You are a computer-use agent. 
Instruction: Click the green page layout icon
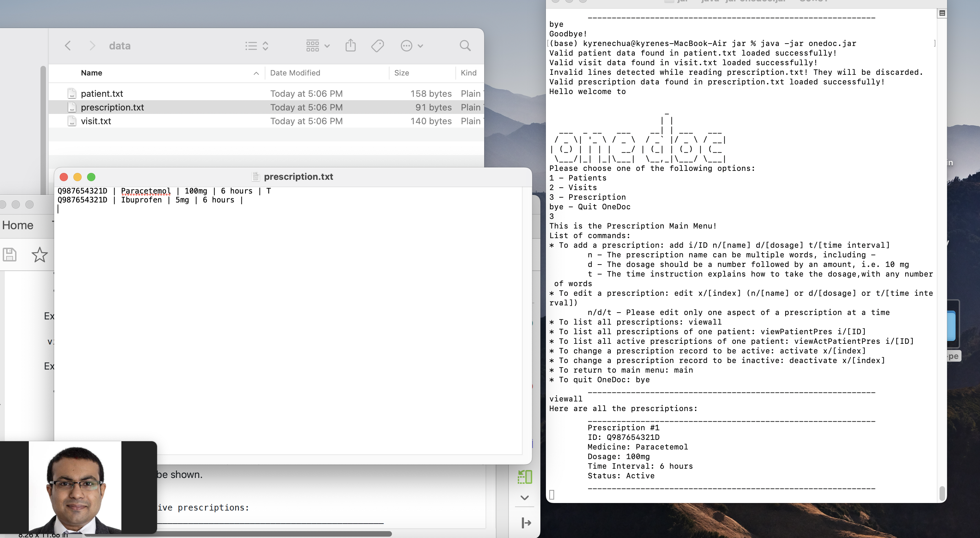[525, 477]
